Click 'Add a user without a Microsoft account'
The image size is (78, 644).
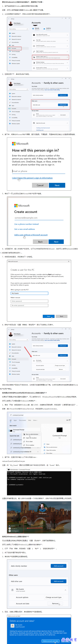pos(31,235)
